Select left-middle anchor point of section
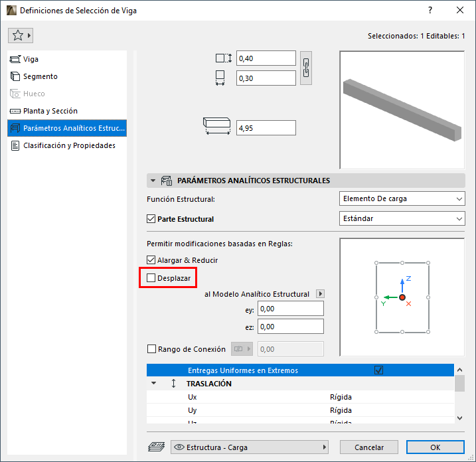Image resolution: width=476 pixels, height=462 pixels. (376, 297)
